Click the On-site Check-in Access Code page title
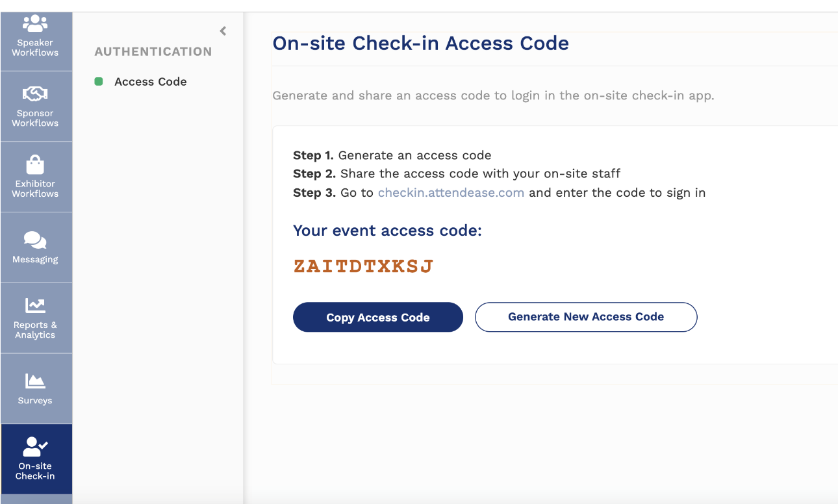This screenshot has width=838, height=504. tap(422, 43)
